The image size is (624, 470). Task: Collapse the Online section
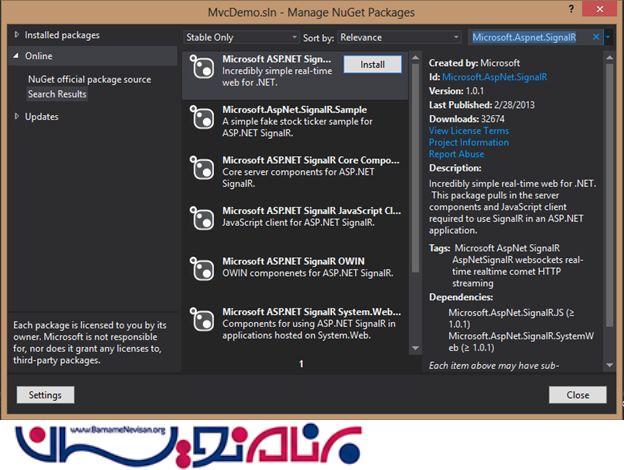[16, 56]
